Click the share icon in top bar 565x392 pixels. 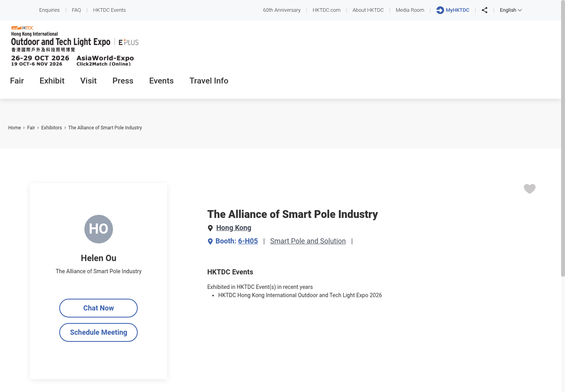(485, 10)
